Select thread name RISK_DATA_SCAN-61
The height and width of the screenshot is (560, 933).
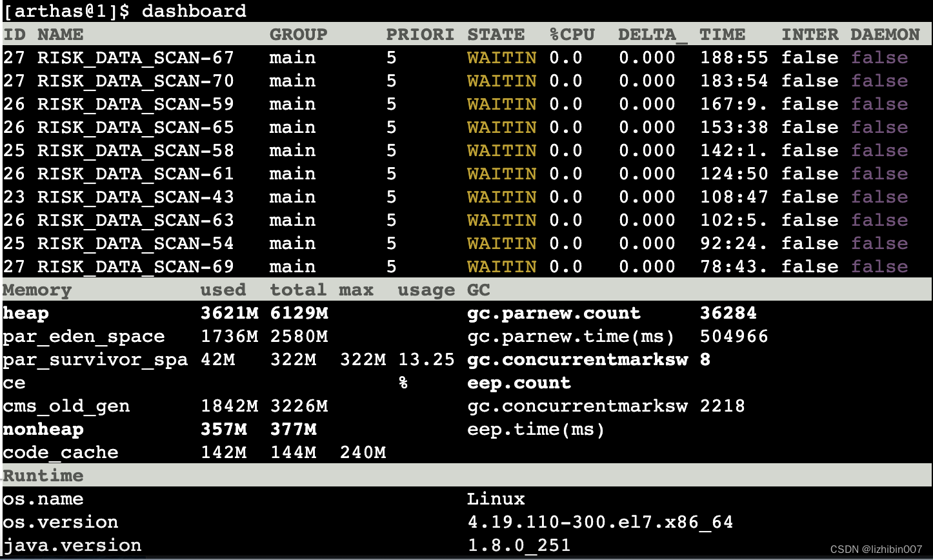pyautogui.click(x=135, y=174)
